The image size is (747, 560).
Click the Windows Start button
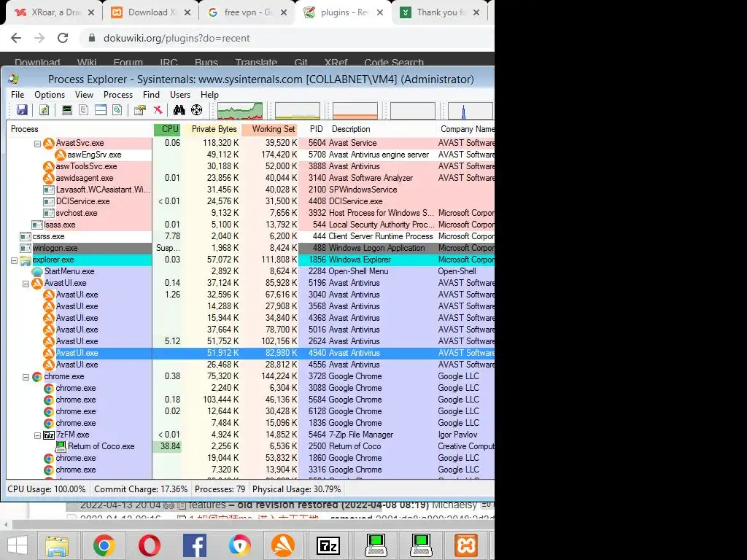coord(18,545)
